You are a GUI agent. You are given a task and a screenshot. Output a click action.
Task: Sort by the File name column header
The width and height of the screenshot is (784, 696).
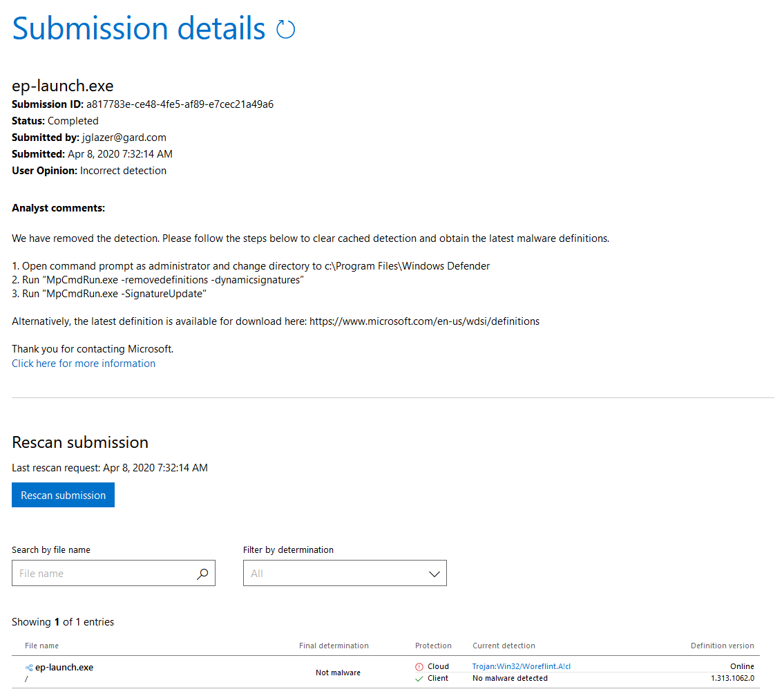point(41,646)
